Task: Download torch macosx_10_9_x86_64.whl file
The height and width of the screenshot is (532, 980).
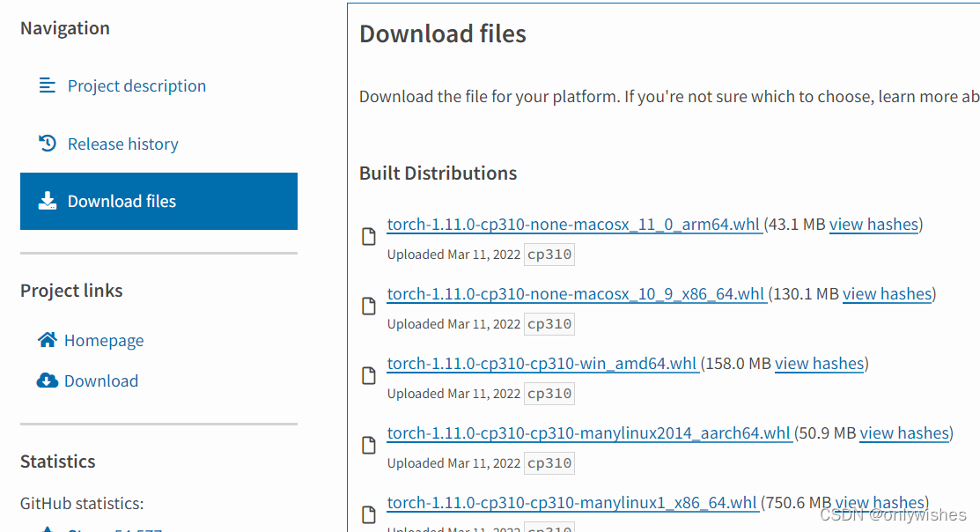Action: click(576, 294)
